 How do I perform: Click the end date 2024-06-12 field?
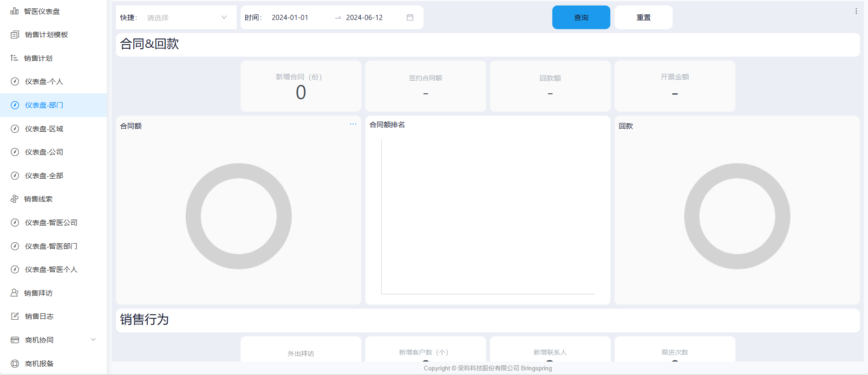pyautogui.click(x=364, y=18)
